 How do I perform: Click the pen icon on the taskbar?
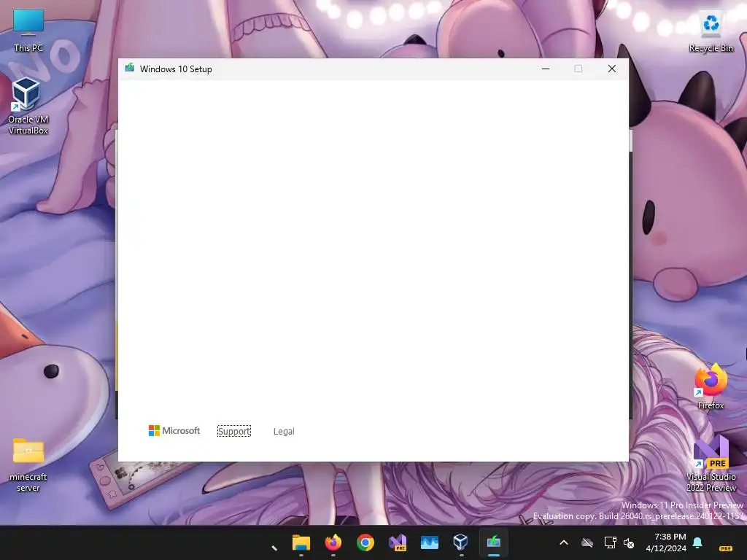click(274, 548)
